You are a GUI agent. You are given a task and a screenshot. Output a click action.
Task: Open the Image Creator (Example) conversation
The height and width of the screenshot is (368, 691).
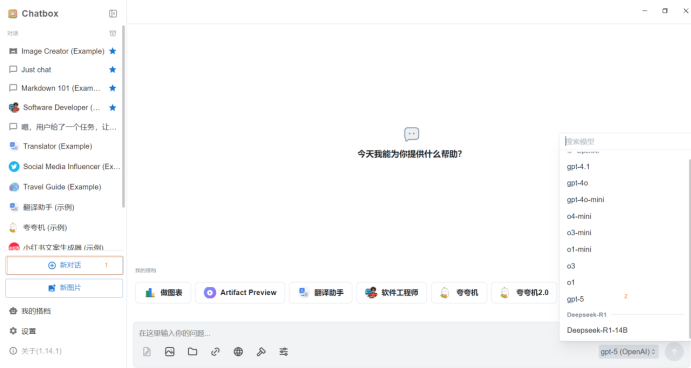pos(63,51)
